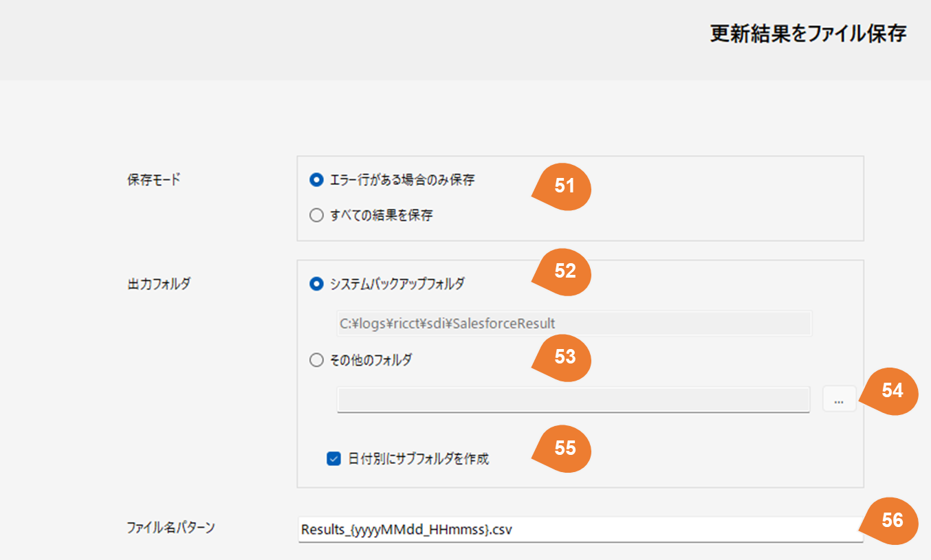The image size is (931, 560).
Task: Choose the "すべての結果を保存" option
Action: [x=316, y=215]
